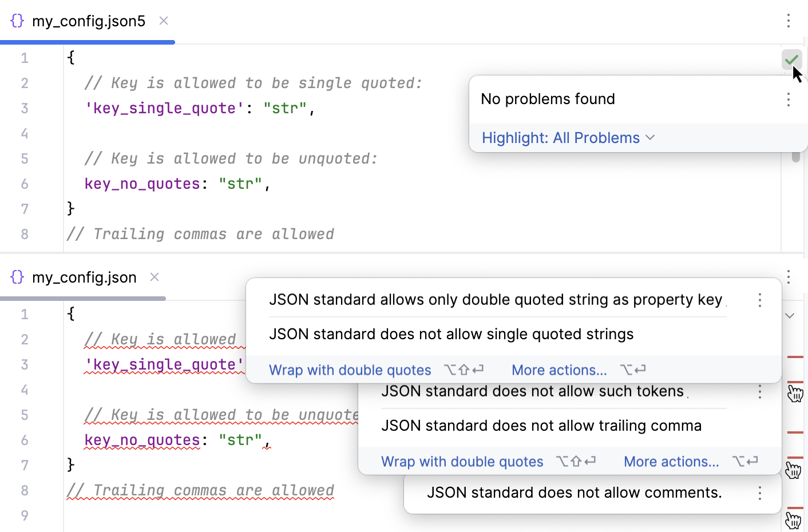This screenshot has width=808, height=532.
Task: Open options beside the such tokens warning
Action: pyautogui.click(x=759, y=392)
